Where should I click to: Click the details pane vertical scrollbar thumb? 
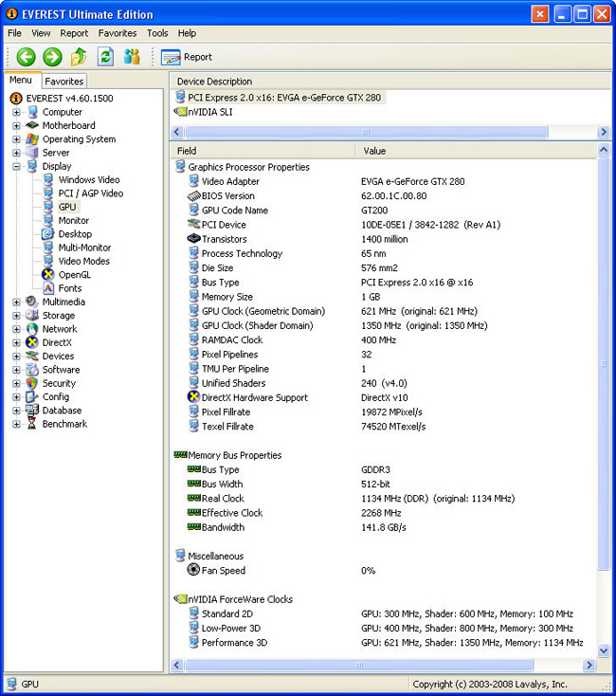tap(604, 363)
